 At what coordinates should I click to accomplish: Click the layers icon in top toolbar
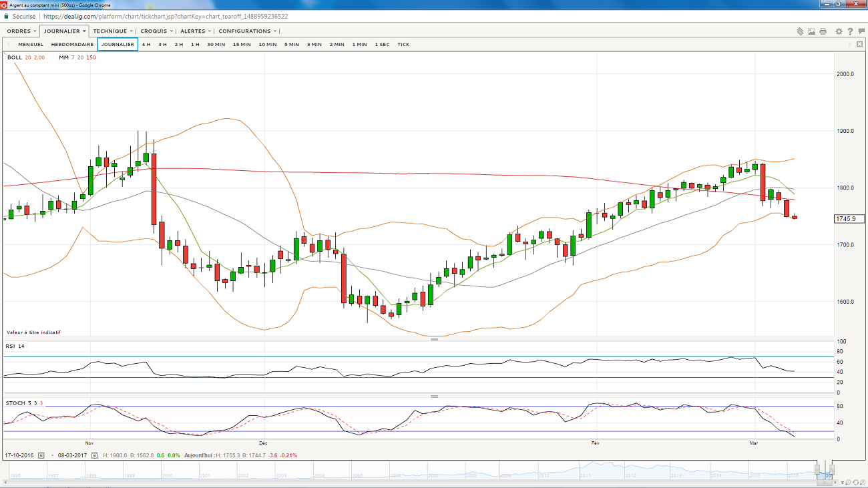800,31
